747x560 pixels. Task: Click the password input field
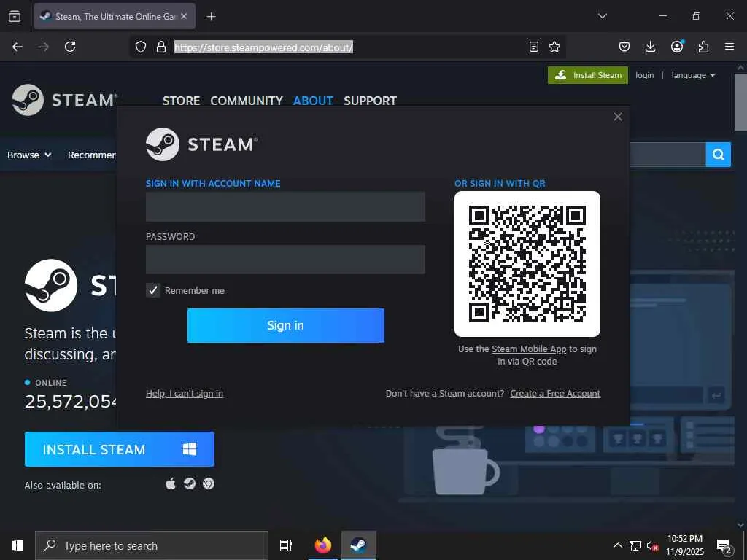[285, 260]
